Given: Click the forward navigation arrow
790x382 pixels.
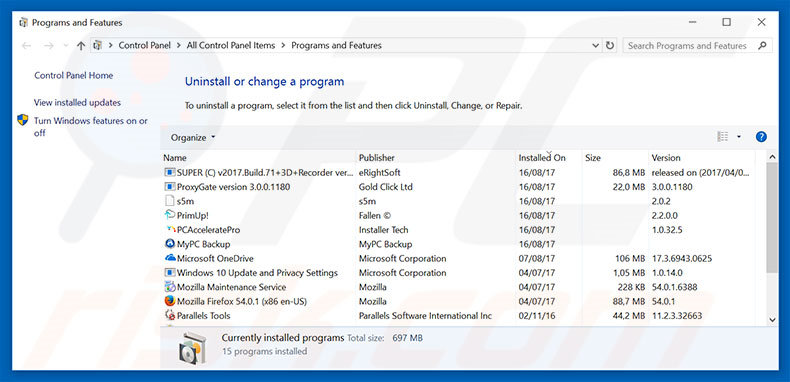Looking at the screenshot, I should (48, 45).
